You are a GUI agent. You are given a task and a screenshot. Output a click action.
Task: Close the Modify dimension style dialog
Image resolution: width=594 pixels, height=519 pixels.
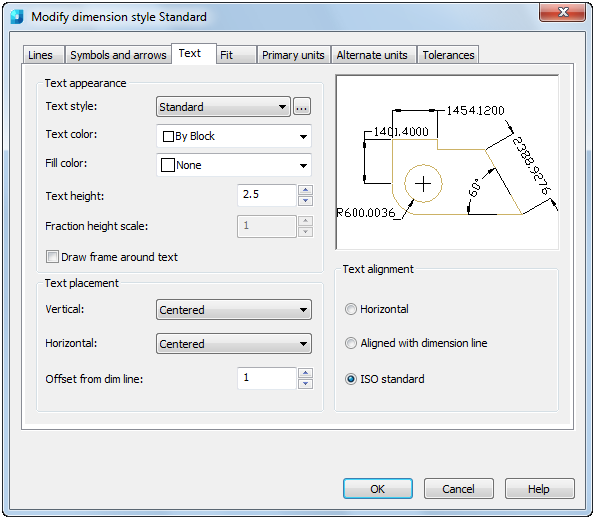[x=563, y=13]
